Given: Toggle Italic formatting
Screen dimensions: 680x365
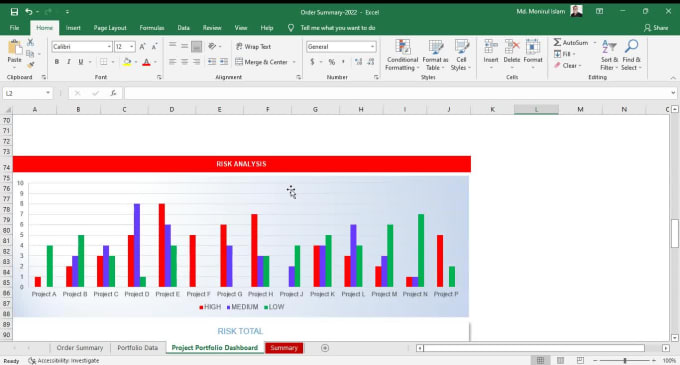Looking at the screenshot, I should tap(69, 62).
